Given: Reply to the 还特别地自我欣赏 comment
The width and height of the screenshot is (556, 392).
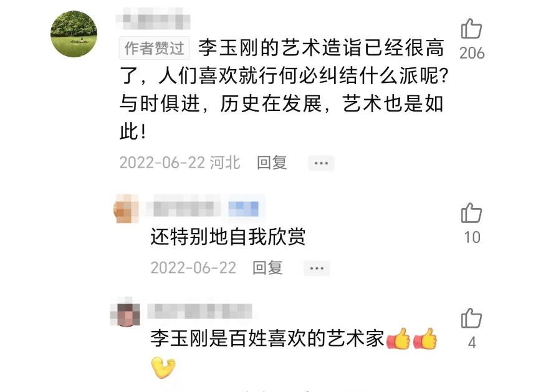Looking at the screenshot, I should tap(267, 268).
